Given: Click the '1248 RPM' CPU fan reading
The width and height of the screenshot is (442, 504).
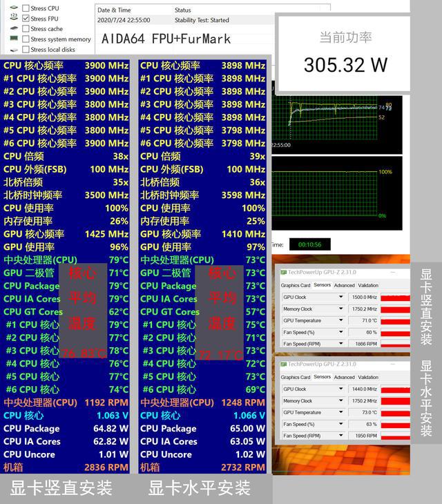Looking at the screenshot, I should (243, 403).
